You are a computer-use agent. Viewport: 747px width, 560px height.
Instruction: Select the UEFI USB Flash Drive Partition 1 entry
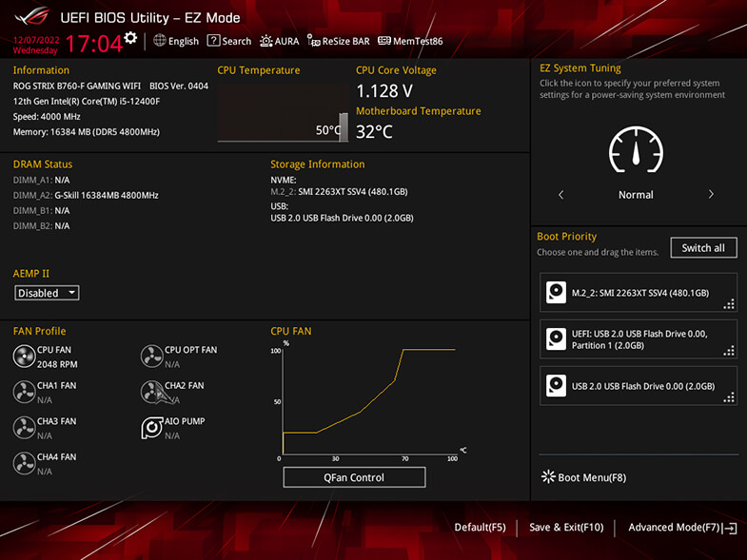[639, 339]
